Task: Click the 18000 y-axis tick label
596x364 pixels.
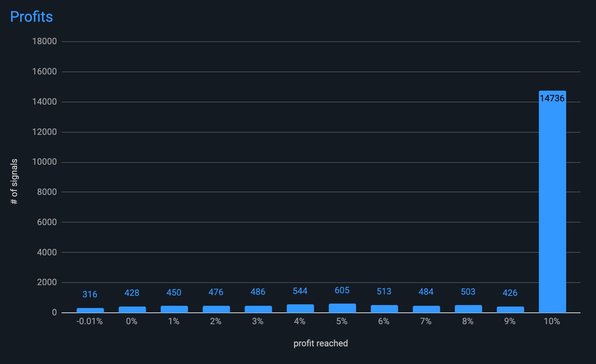Action: [45, 41]
